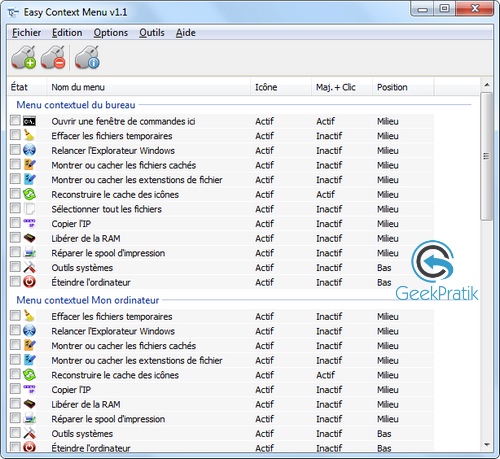Click the Copier l'IP icon in the bureau section
This screenshot has height=459, width=500.
pos(29,224)
